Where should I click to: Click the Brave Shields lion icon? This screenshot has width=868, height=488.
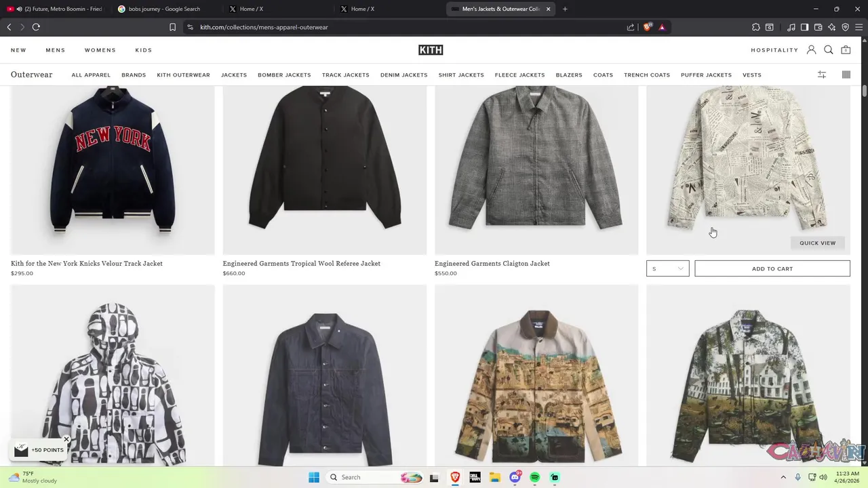648,27
